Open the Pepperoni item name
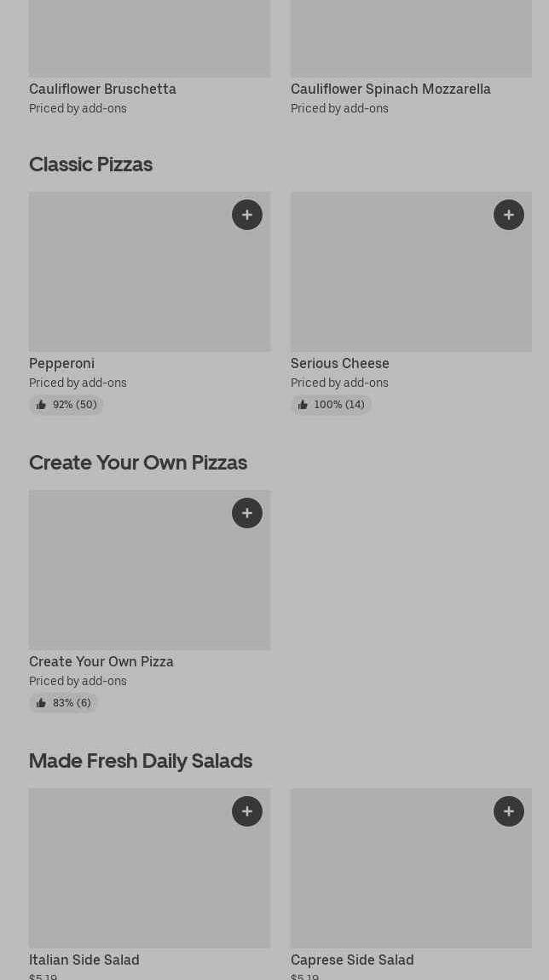 tap(61, 363)
